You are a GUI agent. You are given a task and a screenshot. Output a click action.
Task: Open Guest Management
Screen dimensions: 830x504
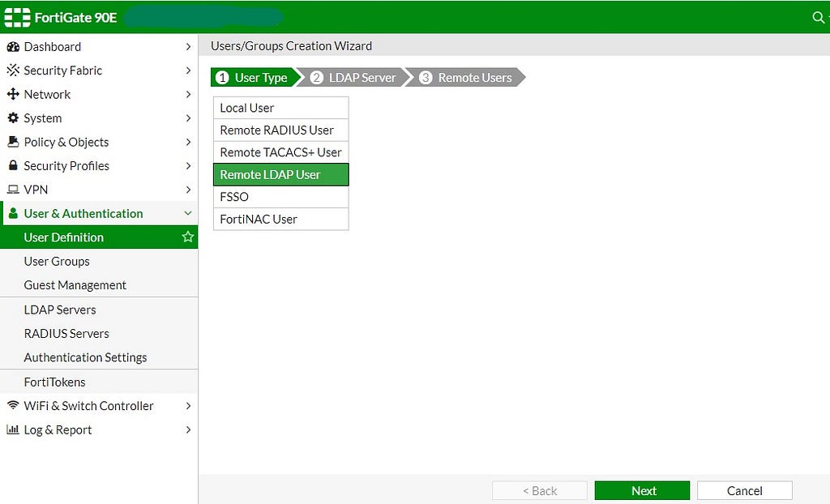coord(99,285)
